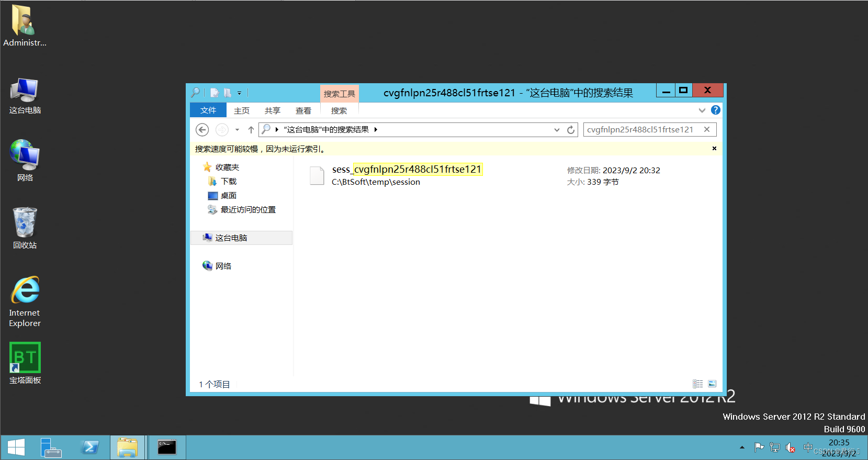
Task: Select the Administrator folder desktop icon
Action: (x=25, y=26)
